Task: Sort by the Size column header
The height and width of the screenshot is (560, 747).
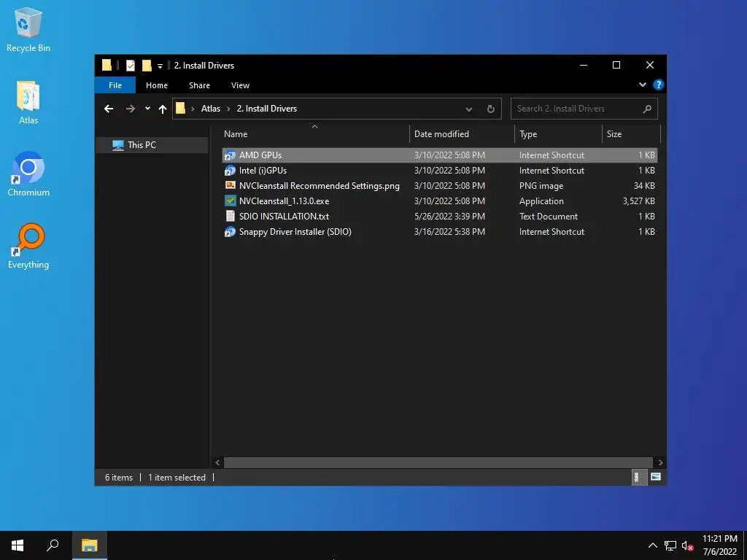Action: (x=631, y=134)
